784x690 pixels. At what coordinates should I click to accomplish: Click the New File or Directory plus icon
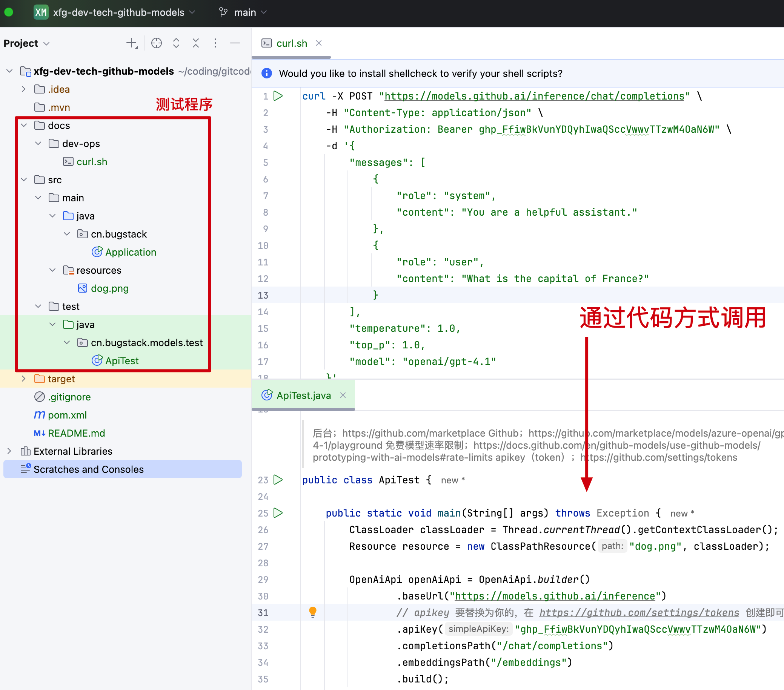132,43
